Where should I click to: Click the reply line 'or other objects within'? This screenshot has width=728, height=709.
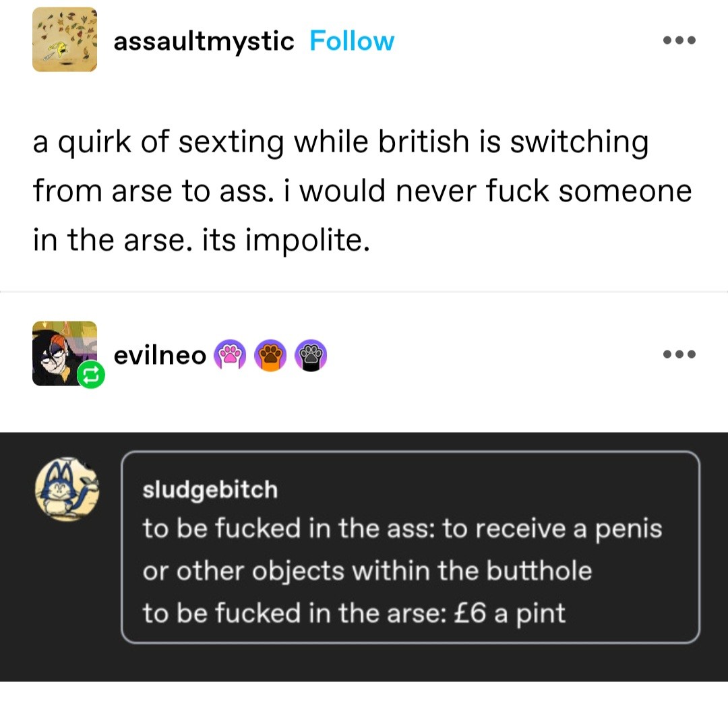(x=367, y=571)
